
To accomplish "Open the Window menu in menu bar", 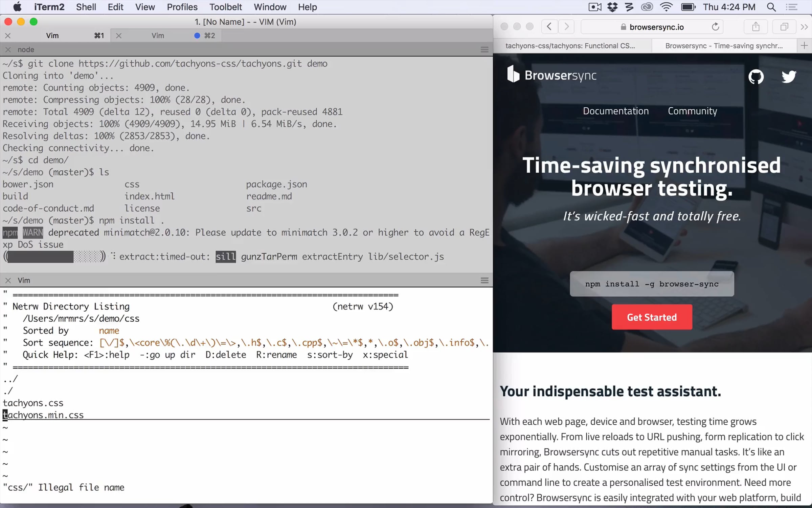I will pos(270,7).
